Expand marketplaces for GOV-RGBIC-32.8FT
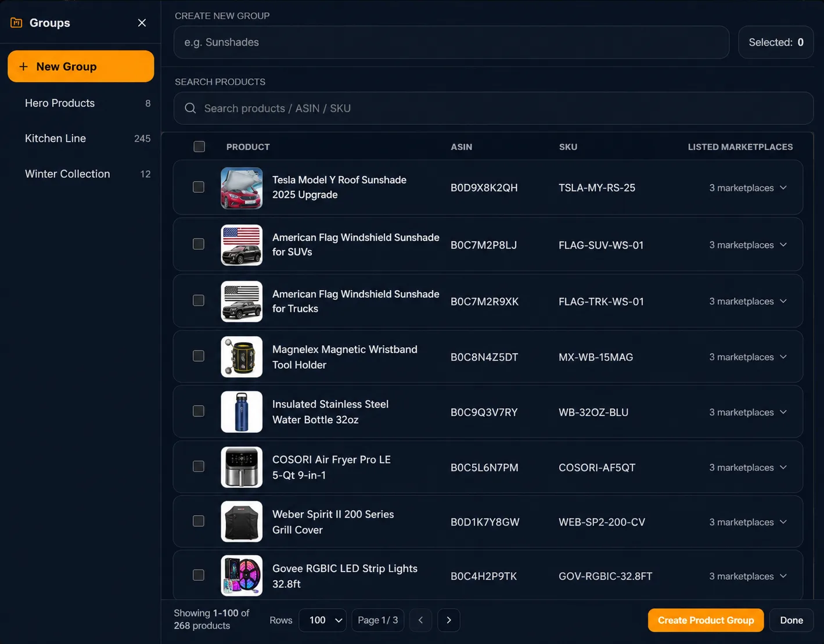Image resolution: width=824 pixels, height=644 pixels. tap(748, 576)
